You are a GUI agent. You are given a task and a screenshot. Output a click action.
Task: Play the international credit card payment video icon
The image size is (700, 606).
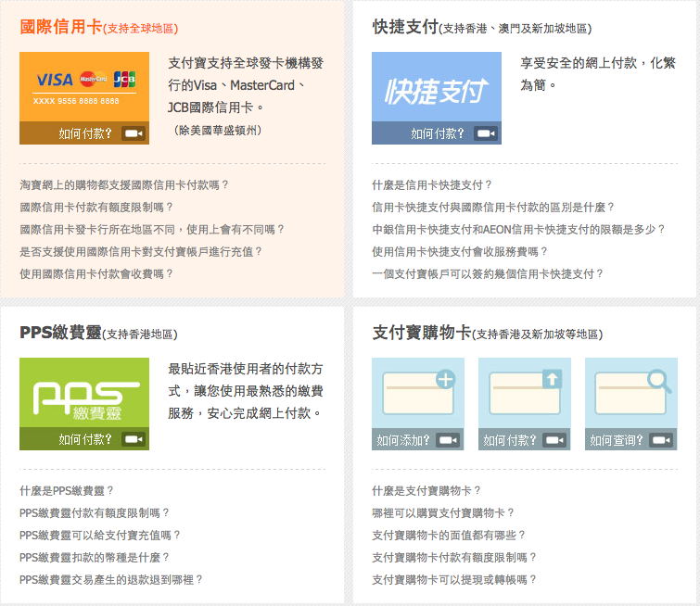134,133
